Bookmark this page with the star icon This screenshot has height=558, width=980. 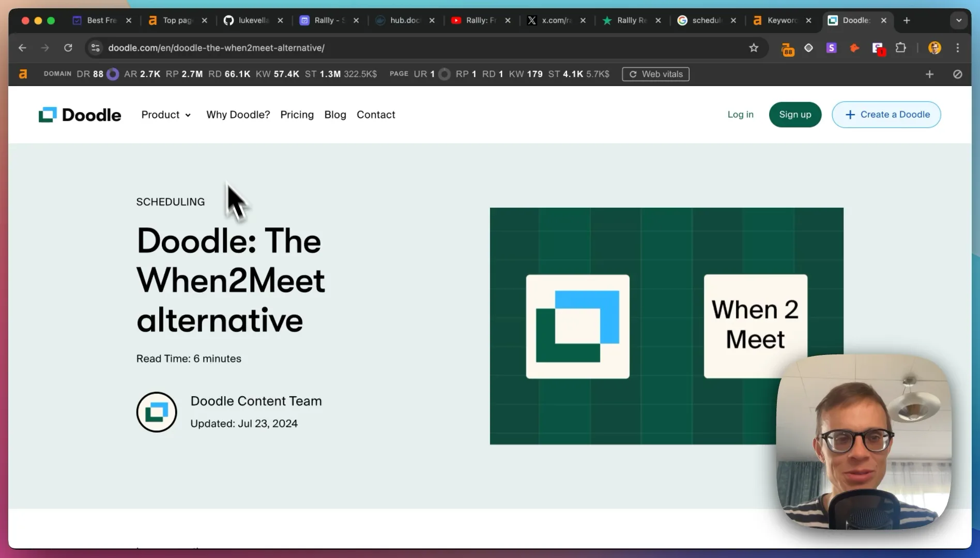754,48
